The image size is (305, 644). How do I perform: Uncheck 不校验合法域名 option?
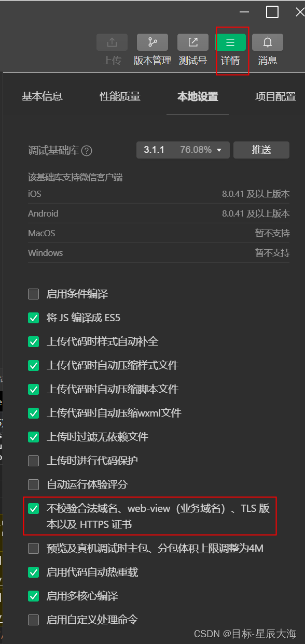tap(33, 509)
